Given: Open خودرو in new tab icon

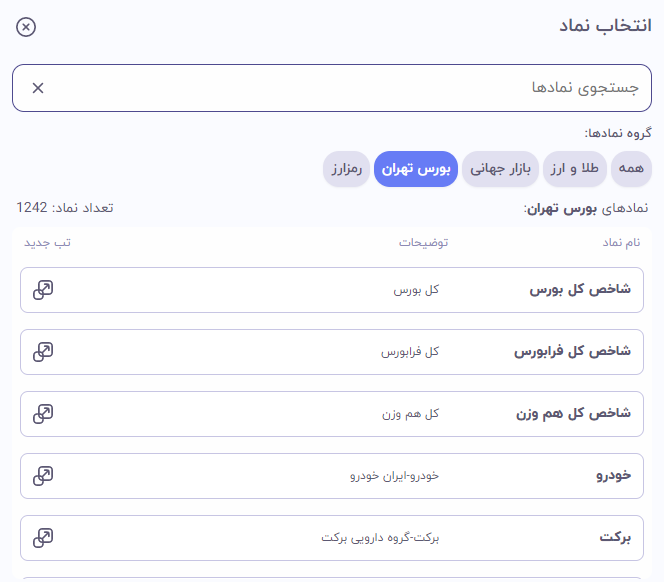Looking at the screenshot, I should pyautogui.click(x=43, y=476).
